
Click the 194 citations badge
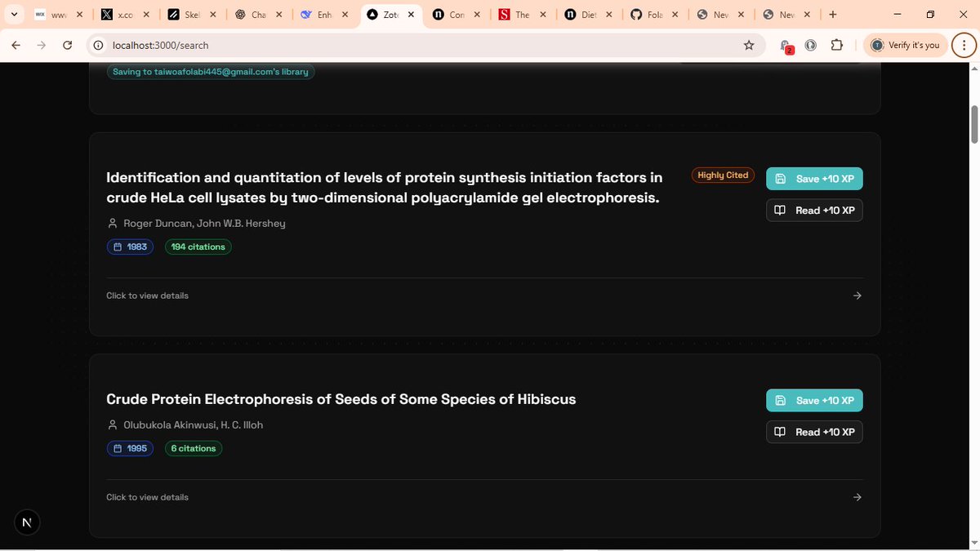198,247
